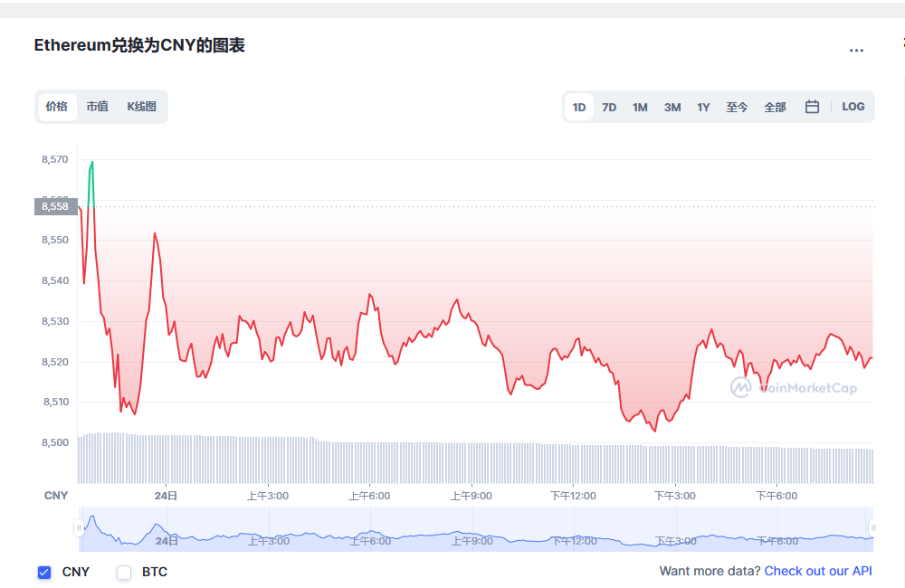
Task: Click the green peak of price line
Action: pyautogui.click(x=91, y=163)
